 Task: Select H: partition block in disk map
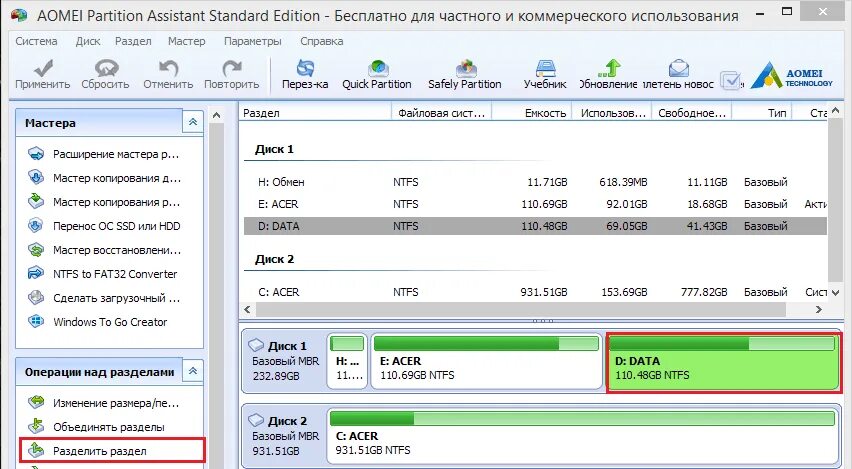pos(348,361)
